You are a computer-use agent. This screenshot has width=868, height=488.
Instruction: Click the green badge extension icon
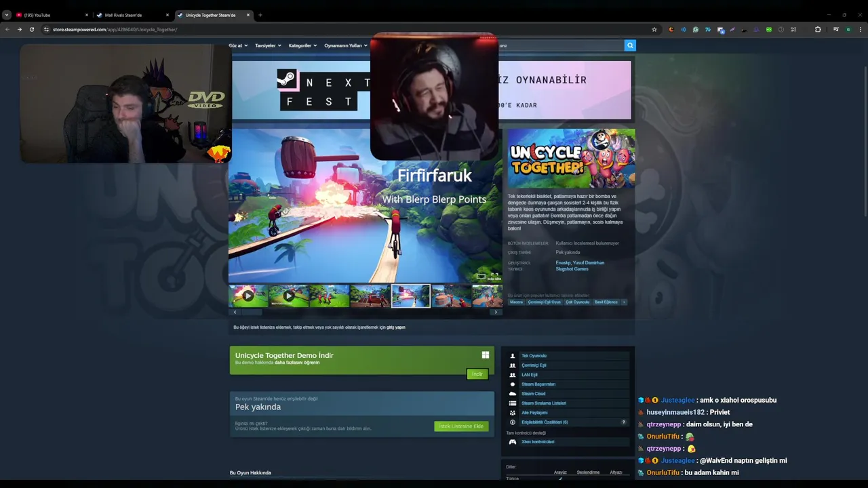pos(769,29)
